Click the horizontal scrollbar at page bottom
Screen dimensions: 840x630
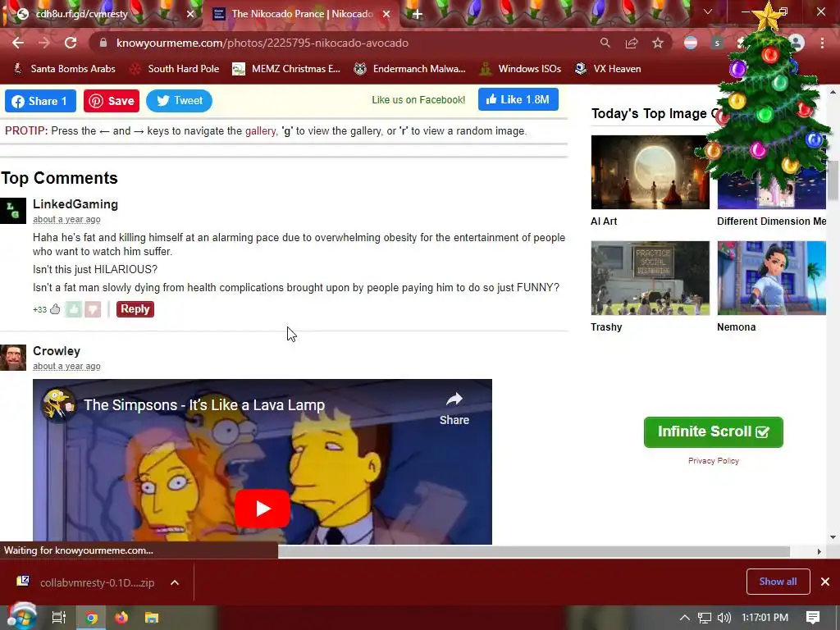tap(533, 552)
